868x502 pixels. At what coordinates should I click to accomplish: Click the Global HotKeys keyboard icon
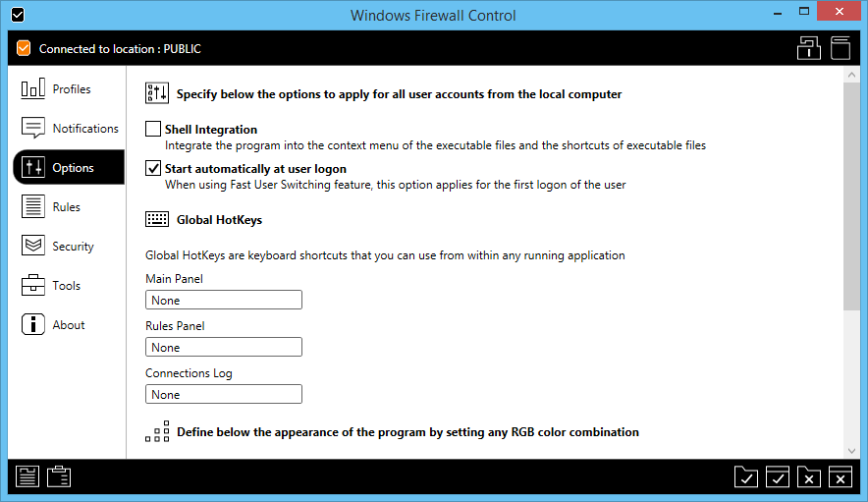click(157, 219)
